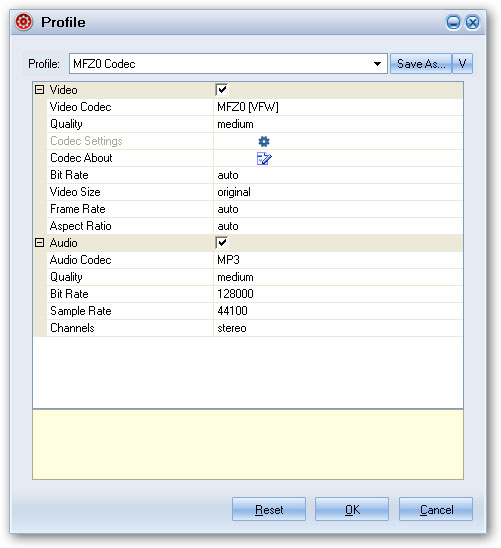Collapse the Video section tree
Screen dimensions: 501x548
(39, 90)
